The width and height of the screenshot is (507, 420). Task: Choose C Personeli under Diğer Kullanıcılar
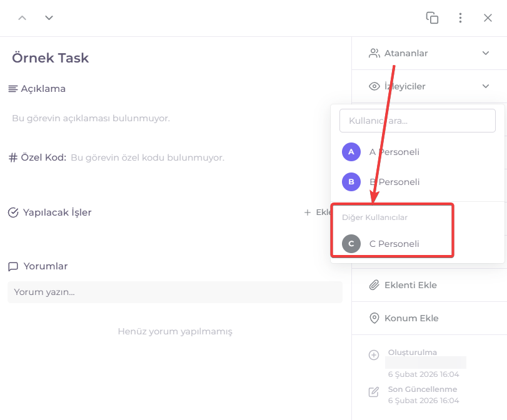click(394, 244)
